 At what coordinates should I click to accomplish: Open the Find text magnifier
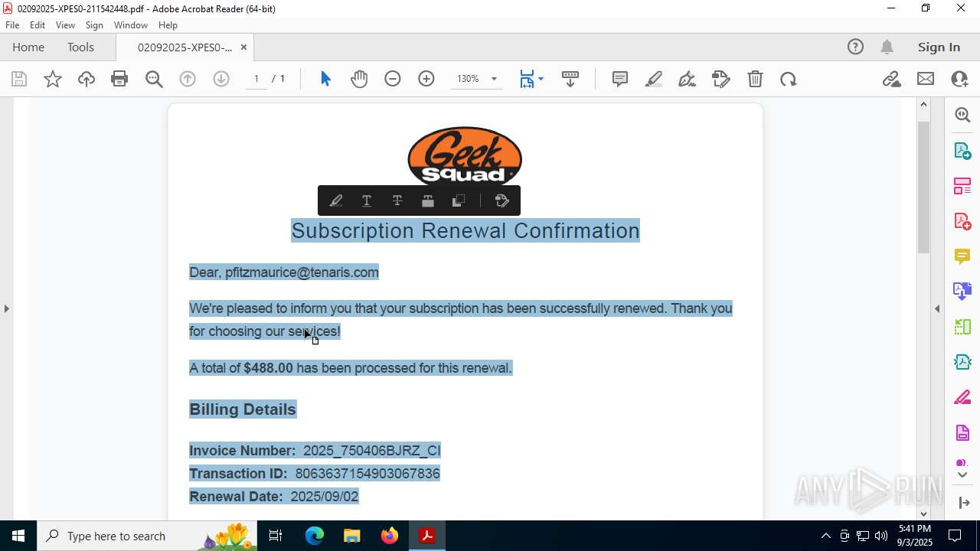154,79
